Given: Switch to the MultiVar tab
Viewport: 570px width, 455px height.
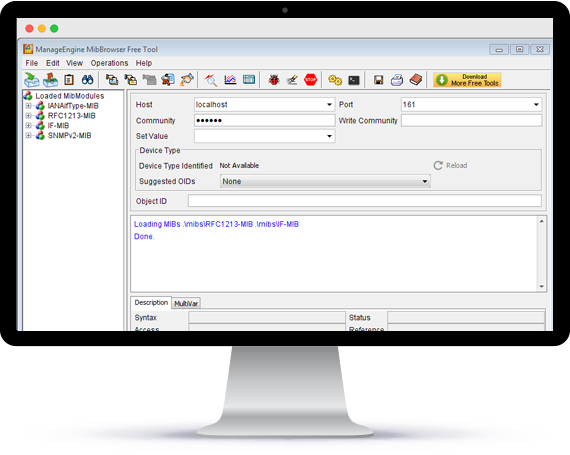Looking at the screenshot, I should point(186,303).
